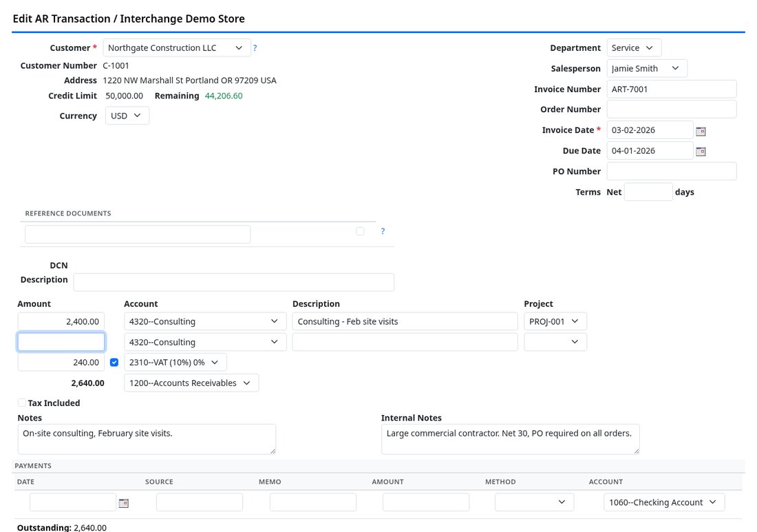This screenshot has height=532, width=757.
Task: Click the remaining credit value 44,206.60
Action: pyautogui.click(x=224, y=96)
